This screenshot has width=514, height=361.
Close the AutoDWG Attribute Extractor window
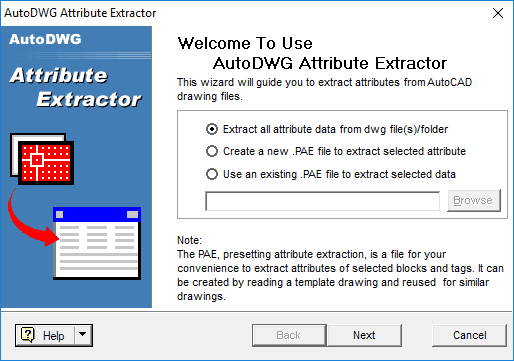click(498, 13)
